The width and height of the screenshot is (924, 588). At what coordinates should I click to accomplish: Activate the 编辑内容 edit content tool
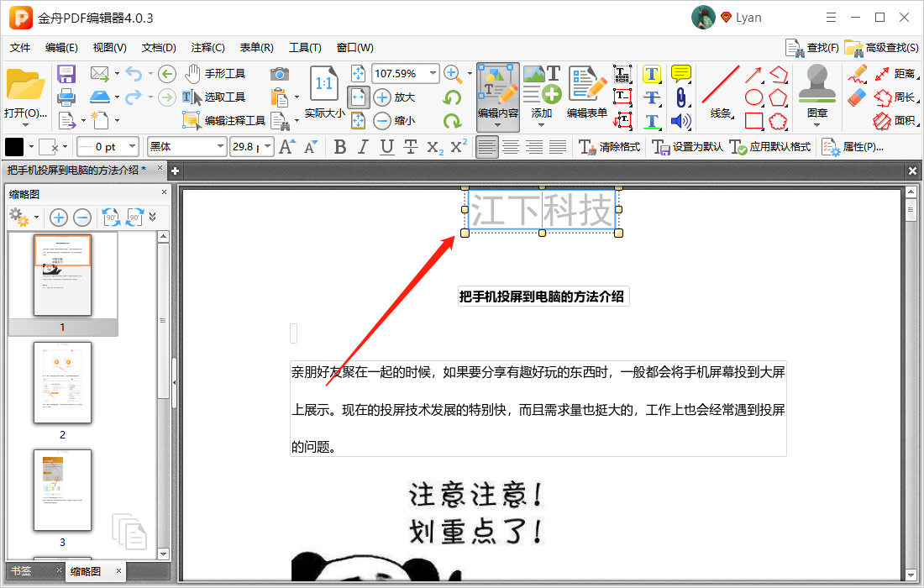coord(499,92)
